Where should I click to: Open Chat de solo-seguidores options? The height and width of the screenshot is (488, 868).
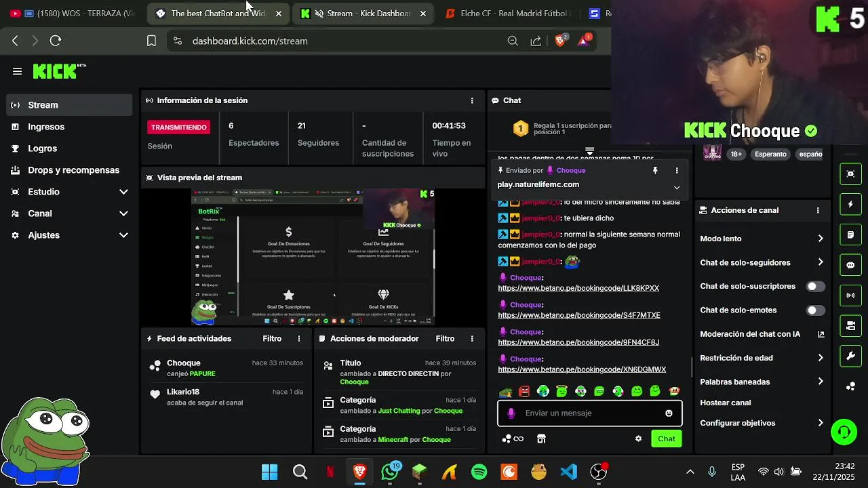click(x=762, y=262)
